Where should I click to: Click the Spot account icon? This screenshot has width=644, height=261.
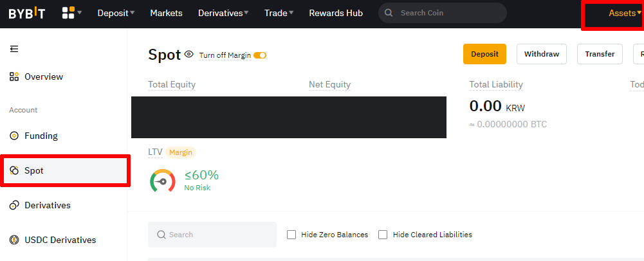click(14, 170)
